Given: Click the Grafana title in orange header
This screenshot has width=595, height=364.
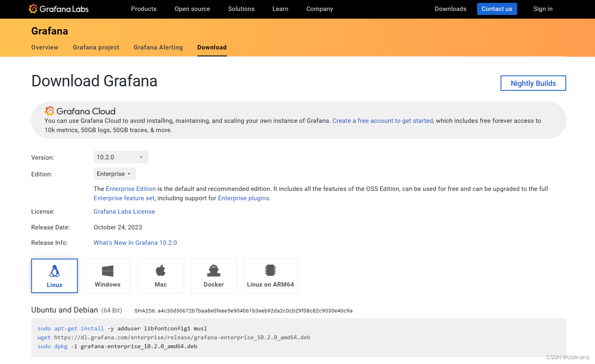Looking at the screenshot, I should (49, 31).
